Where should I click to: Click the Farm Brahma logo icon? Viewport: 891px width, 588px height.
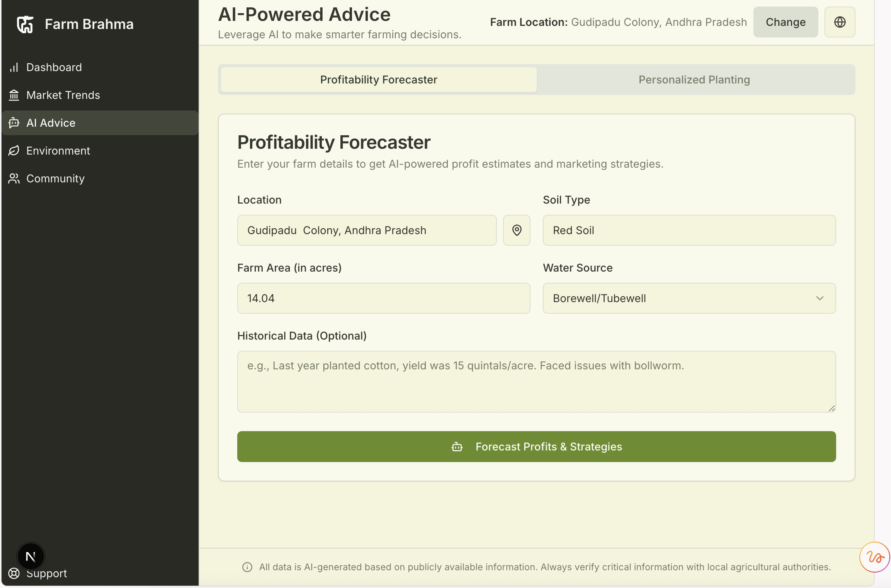point(25,24)
